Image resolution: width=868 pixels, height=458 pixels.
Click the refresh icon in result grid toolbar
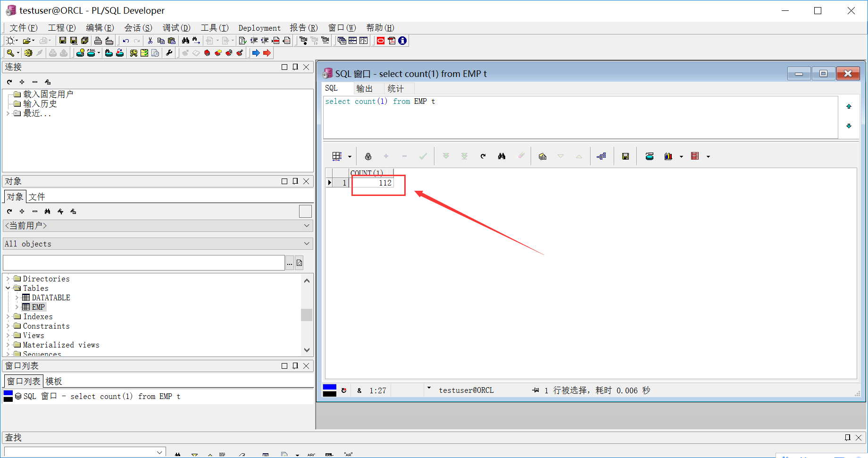[x=483, y=156]
